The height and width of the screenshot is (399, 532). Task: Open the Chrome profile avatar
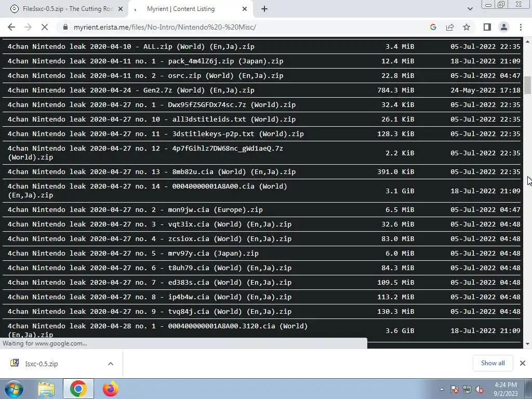tap(504, 27)
